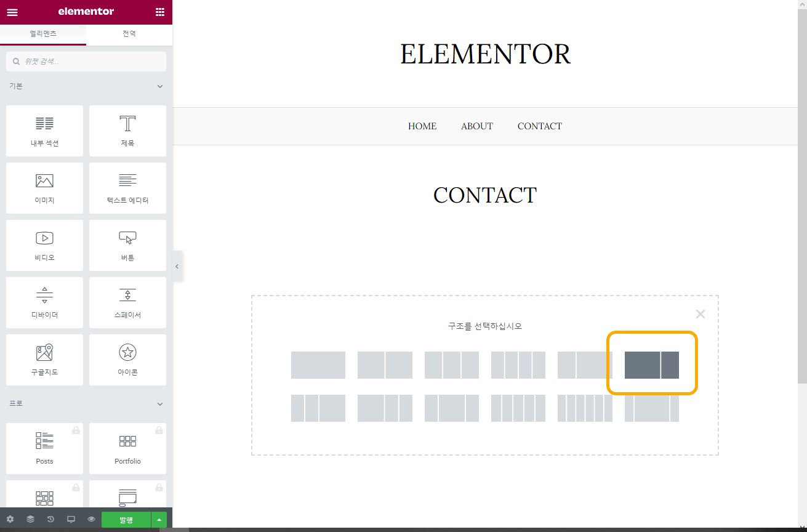807x532 pixels.
Task: Open the CONTACT navigation link
Action: pos(540,126)
